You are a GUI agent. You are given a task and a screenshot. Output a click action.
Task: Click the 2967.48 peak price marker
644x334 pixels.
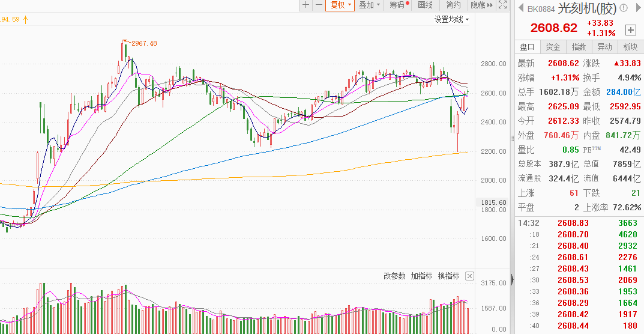pos(143,43)
